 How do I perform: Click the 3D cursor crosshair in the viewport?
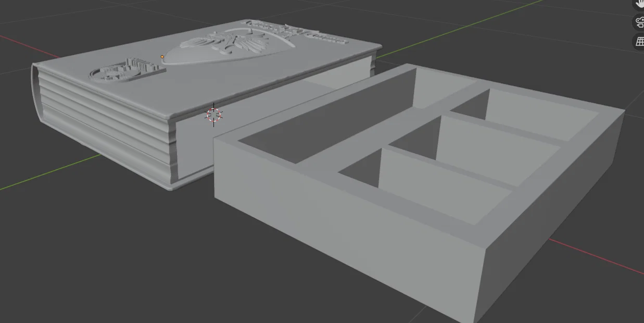coord(214,115)
